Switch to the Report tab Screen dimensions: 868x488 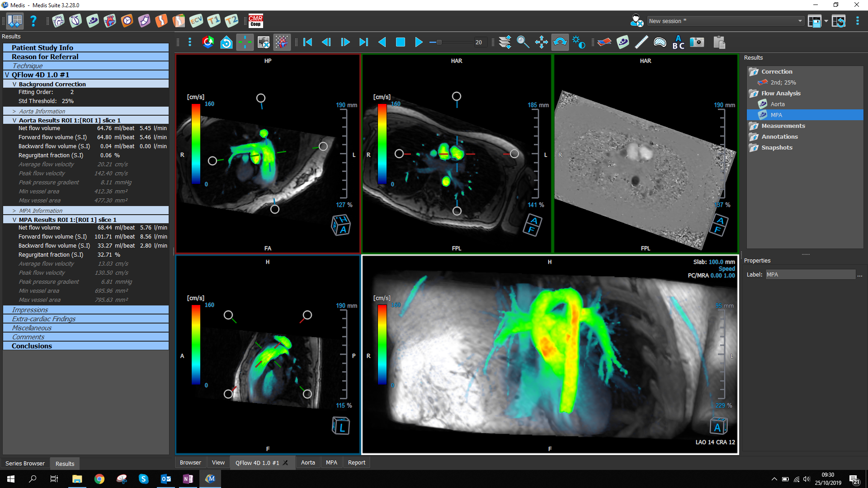tap(356, 462)
